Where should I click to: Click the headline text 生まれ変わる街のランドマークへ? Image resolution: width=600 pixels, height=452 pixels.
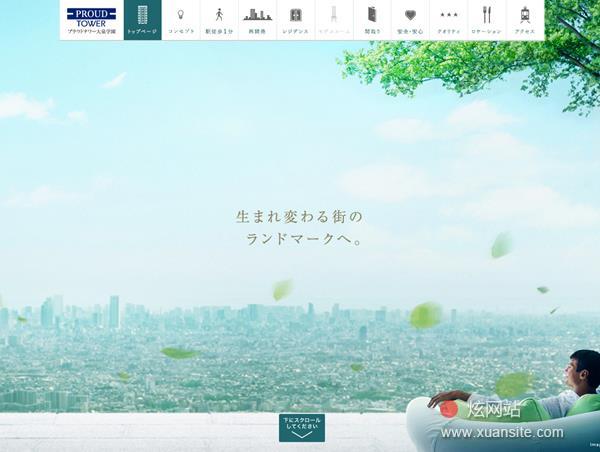299,228
